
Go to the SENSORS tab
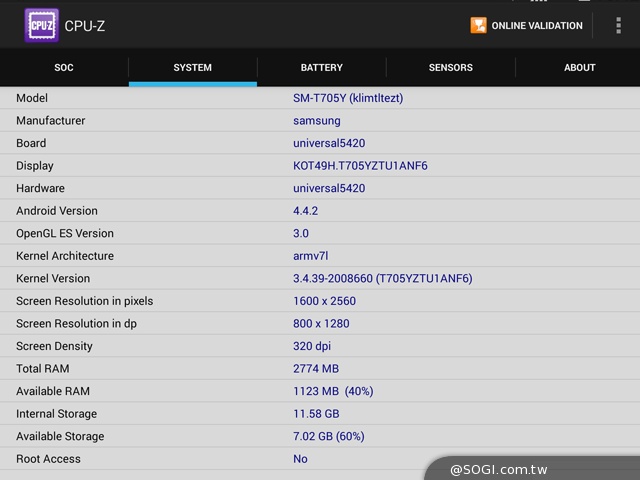(x=450, y=68)
